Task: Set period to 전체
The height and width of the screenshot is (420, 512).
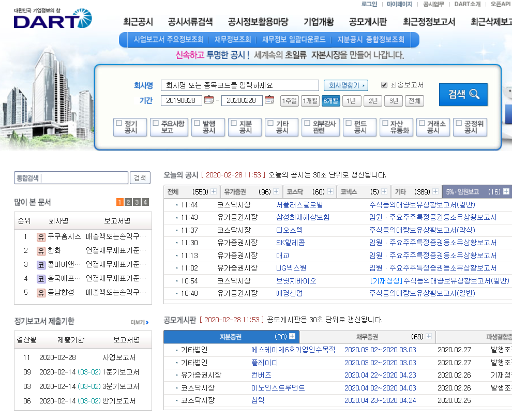Action: click(414, 100)
